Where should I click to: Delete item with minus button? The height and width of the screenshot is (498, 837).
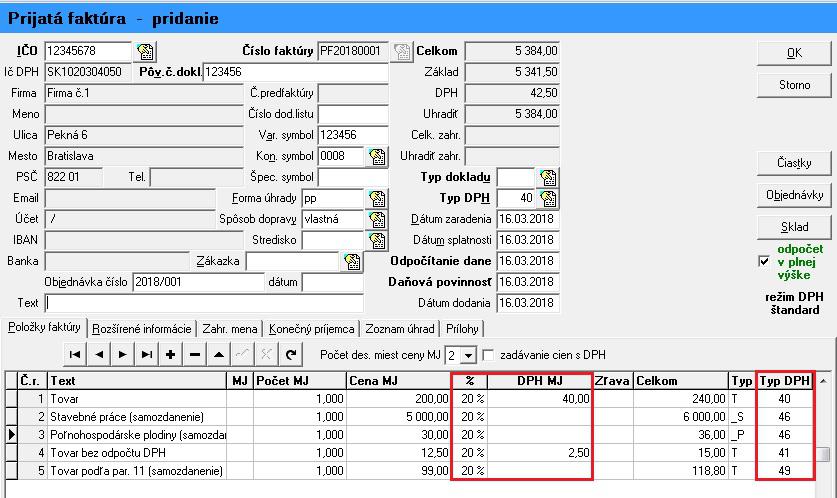coord(195,354)
